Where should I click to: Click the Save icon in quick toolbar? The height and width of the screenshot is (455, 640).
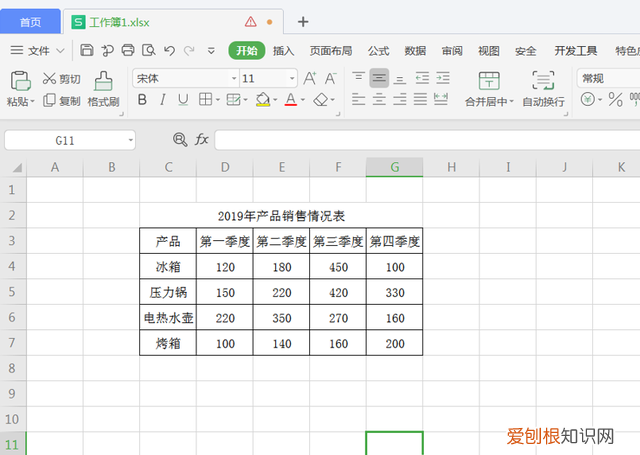87,50
